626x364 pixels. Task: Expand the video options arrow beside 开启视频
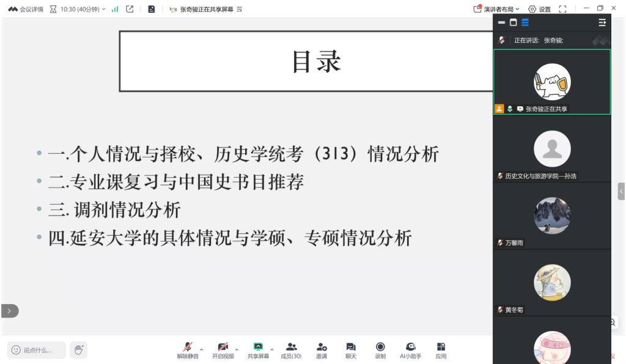pos(237,343)
